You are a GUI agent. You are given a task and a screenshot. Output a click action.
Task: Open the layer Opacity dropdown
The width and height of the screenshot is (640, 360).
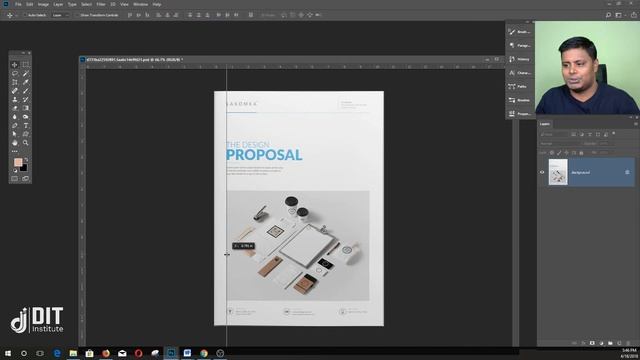tap(607, 144)
